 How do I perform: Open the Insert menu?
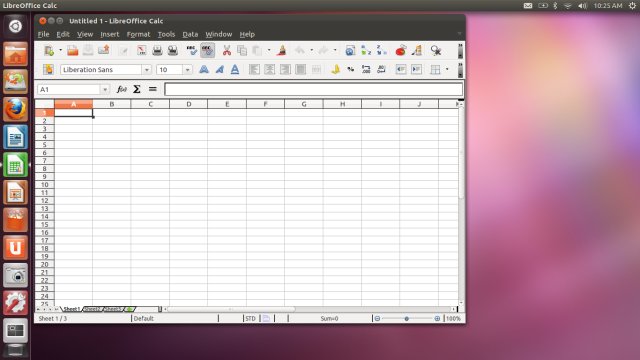pyautogui.click(x=110, y=34)
